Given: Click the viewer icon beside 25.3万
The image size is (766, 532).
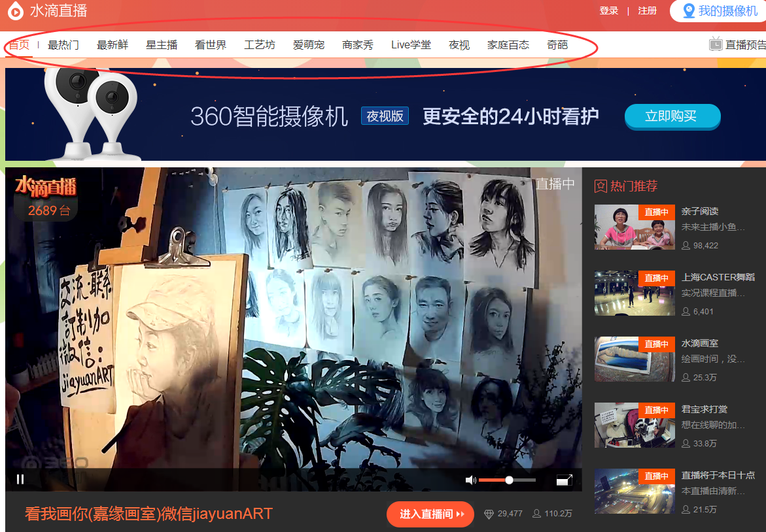Looking at the screenshot, I should click(x=686, y=377).
